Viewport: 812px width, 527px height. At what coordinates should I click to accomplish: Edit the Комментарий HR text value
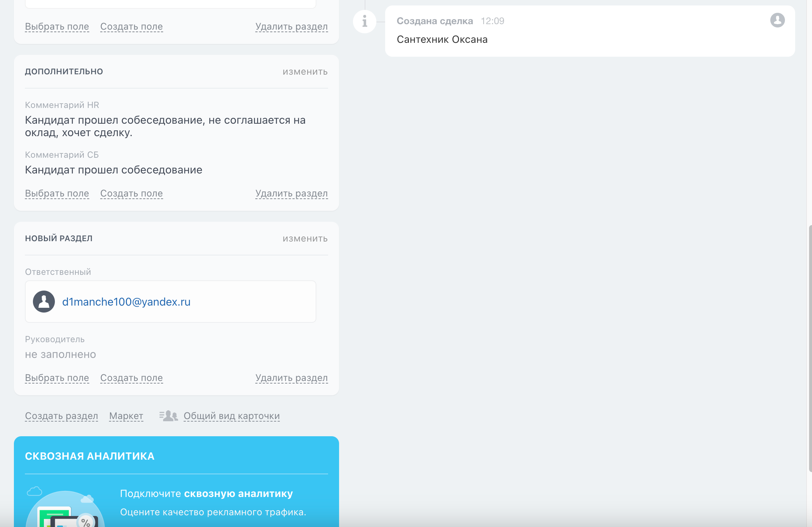pos(165,126)
